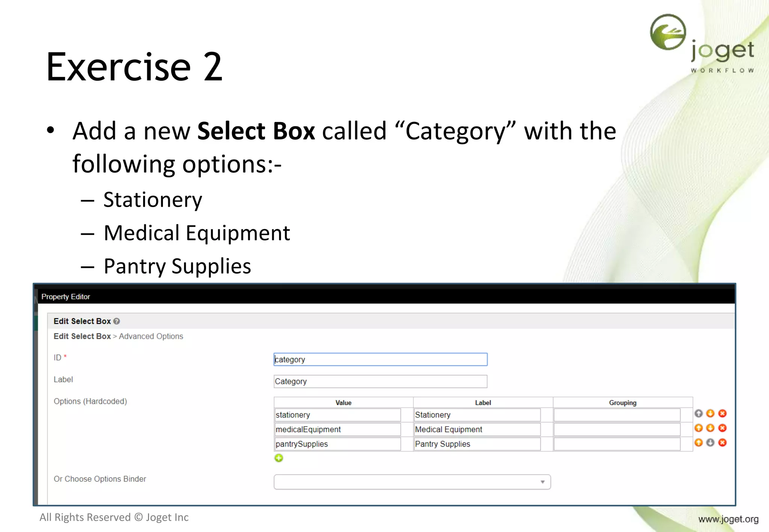Edit the Medical Equipment label field
This screenshot has height=532, width=769.
[x=477, y=430]
